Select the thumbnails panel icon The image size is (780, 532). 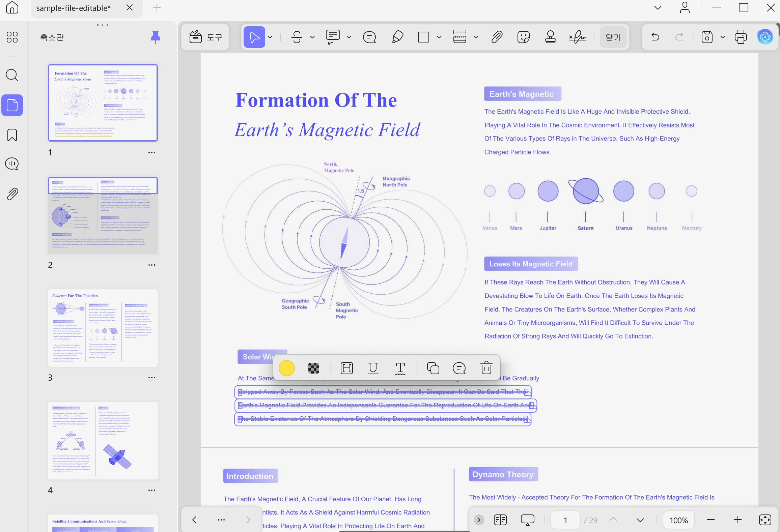click(12, 105)
